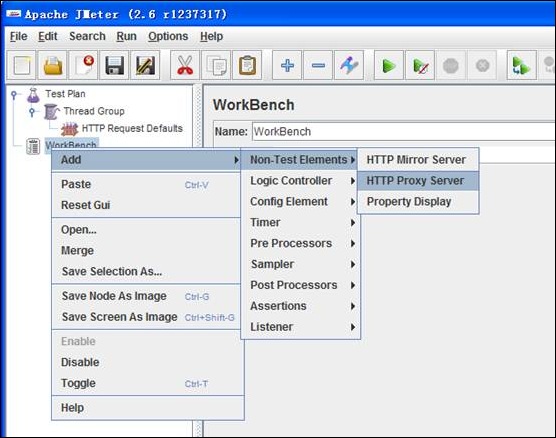This screenshot has width=556, height=438.
Task: Expand the Logic Controller submenu
Action: (x=300, y=181)
